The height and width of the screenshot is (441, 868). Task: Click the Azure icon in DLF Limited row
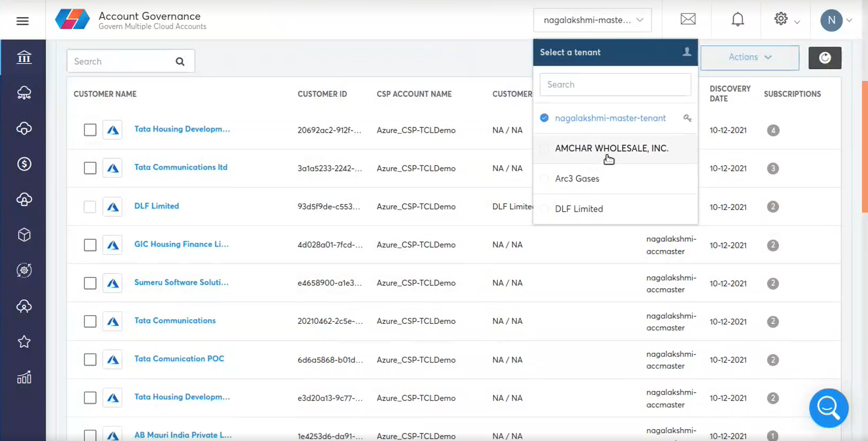(112, 207)
